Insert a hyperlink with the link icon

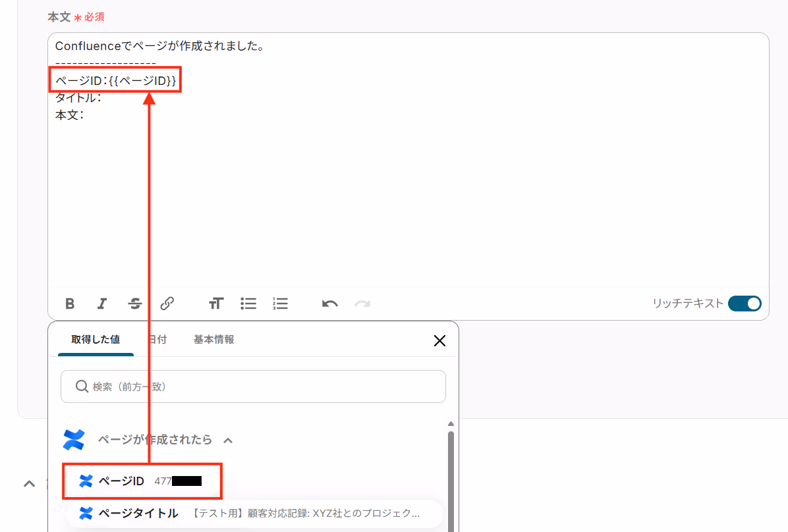(167, 304)
